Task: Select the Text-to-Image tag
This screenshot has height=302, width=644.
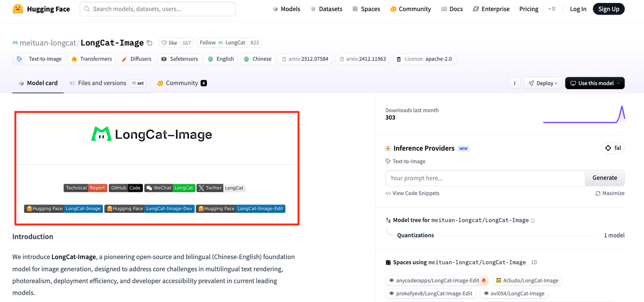Action: point(39,59)
